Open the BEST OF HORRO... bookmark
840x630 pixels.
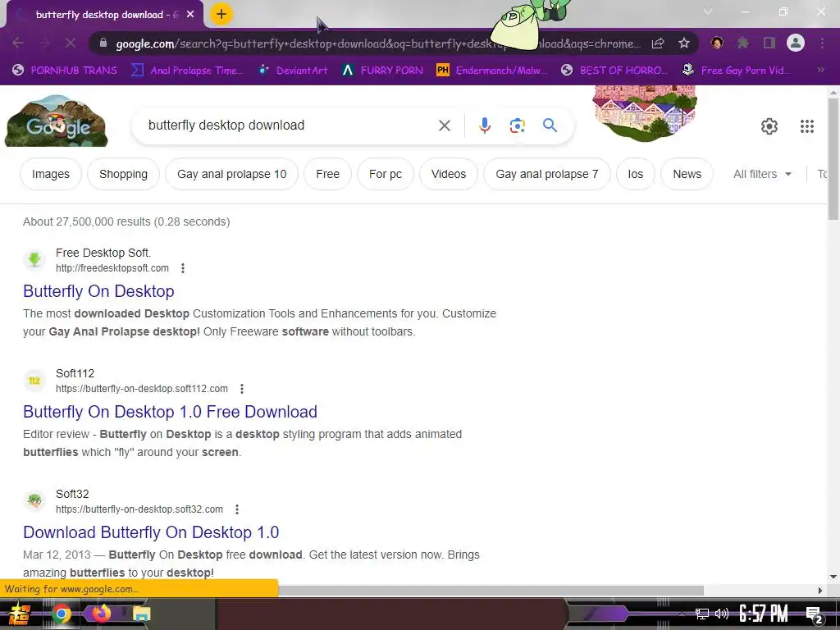point(614,71)
